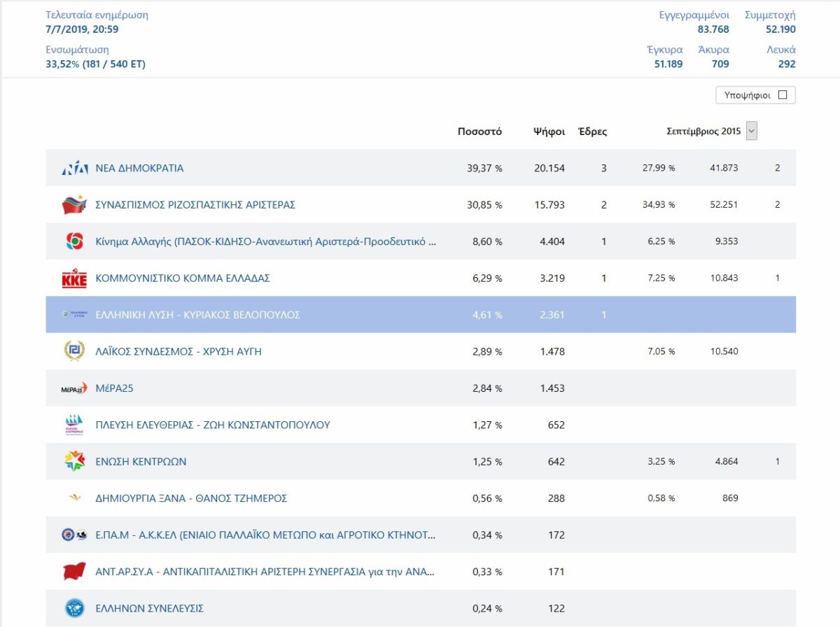Click the 10.540 votes from 2015

pos(724,351)
